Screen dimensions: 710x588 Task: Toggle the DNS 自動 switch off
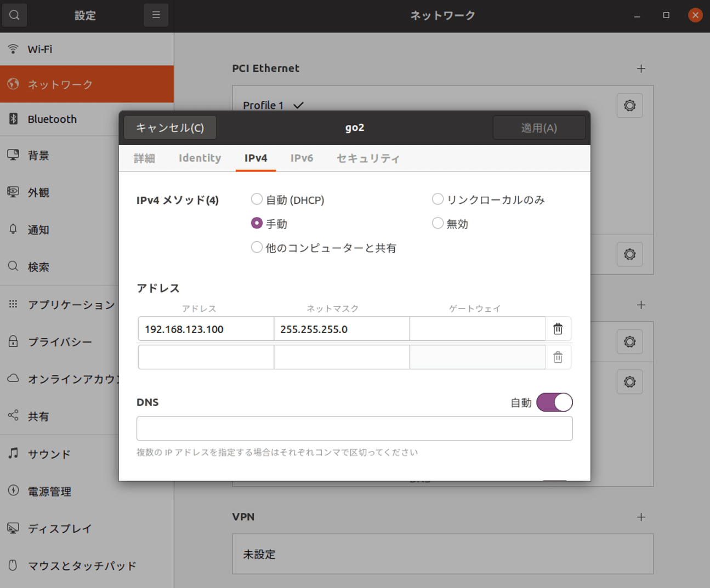pyautogui.click(x=554, y=402)
